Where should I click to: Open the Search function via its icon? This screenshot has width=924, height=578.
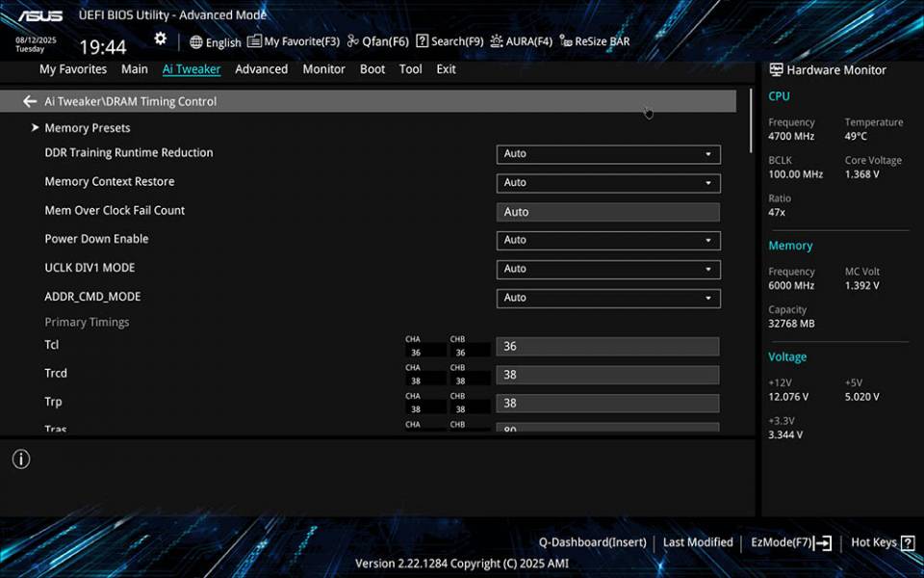pos(422,41)
